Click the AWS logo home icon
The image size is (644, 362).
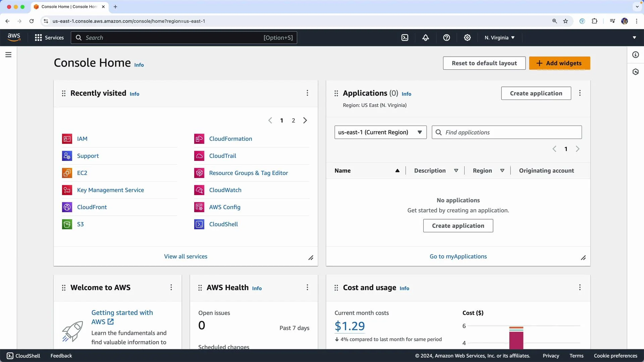(x=14, y=37)
